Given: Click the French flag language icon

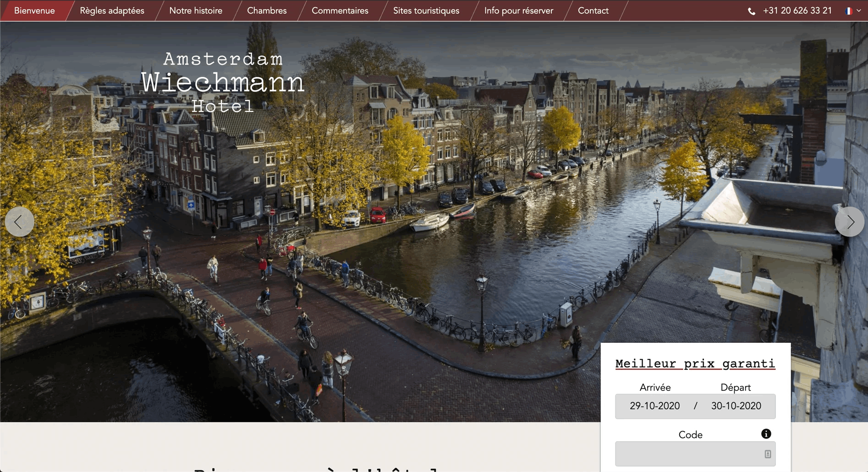Looking at the screenshot, I should (x=849, y=11).
